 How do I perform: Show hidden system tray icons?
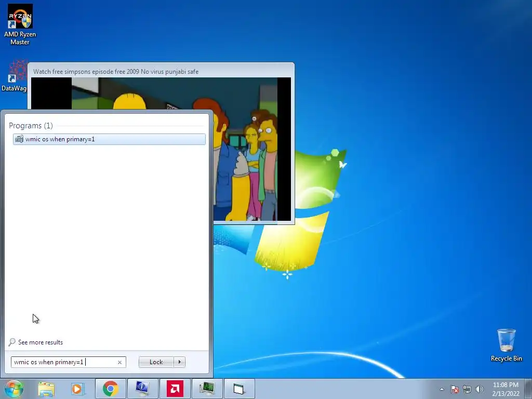(442, 389)
